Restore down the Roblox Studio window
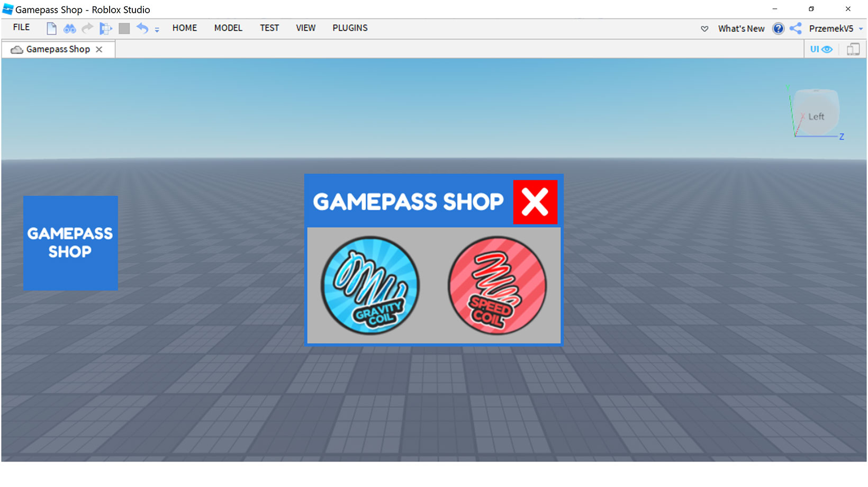868x487 pixels. [x=811, y=9]
